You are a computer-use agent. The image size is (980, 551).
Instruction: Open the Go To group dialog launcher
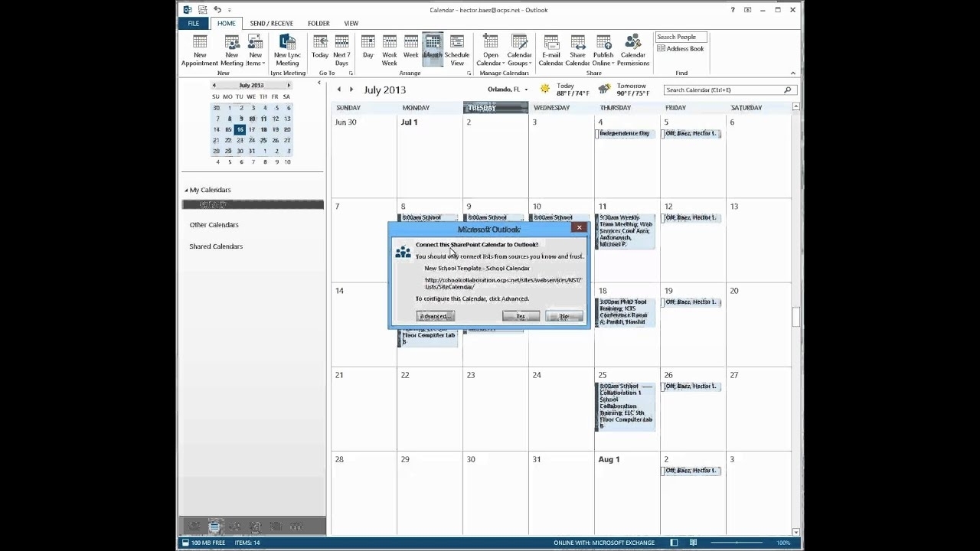tap(351, 73)
